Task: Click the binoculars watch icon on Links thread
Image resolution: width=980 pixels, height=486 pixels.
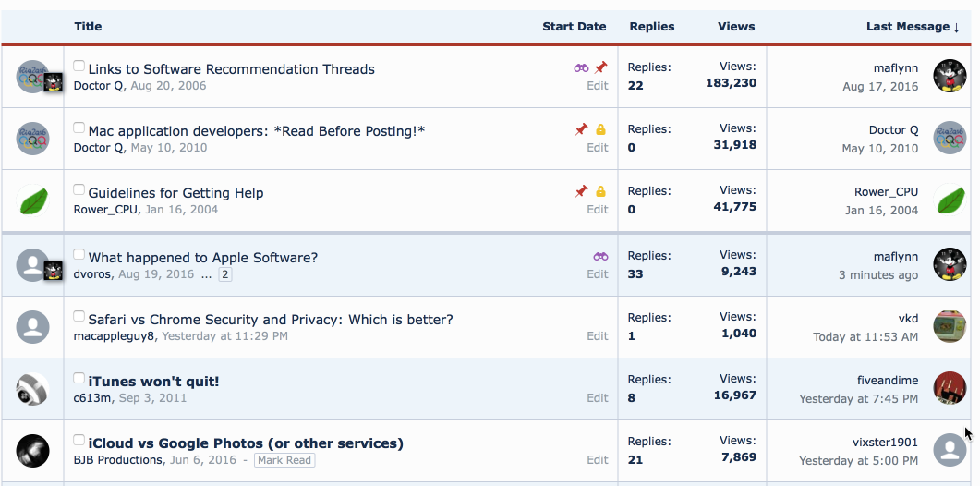Action: pyautogui.click(x=581, y=68)
